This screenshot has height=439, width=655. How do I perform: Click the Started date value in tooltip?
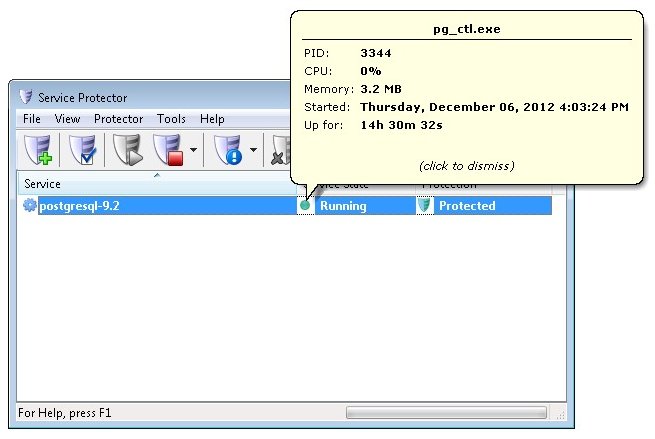(495, 107)
